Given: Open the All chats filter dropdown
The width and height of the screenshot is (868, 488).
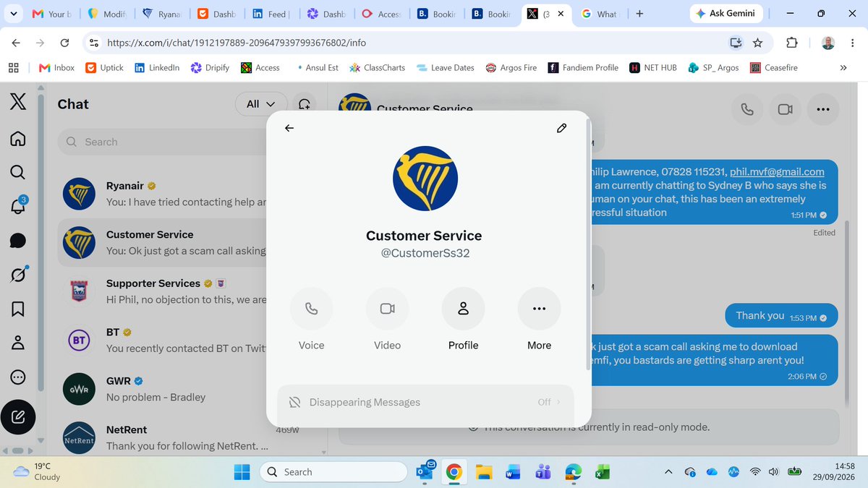Looking at the screenshot, I should click(x=261, y=104).
